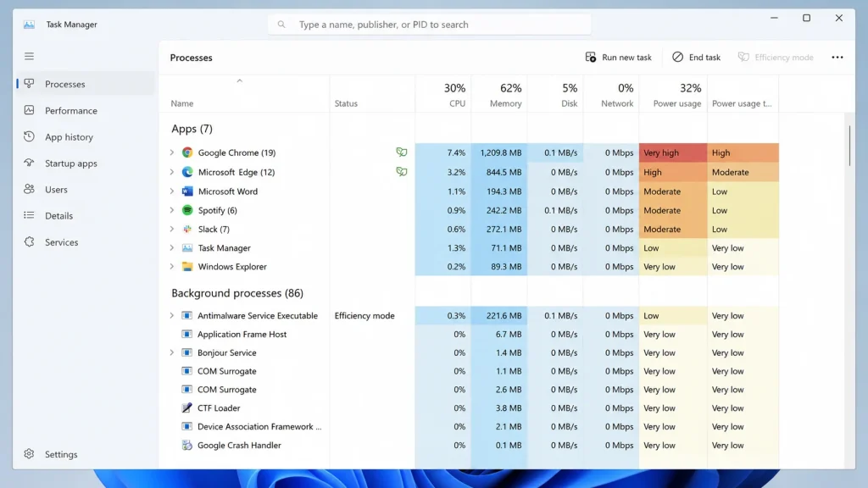
Task: Click the 'Efficiency mode' status text for Antimalware
Action: pyautogui.click(x=364, y=315)
